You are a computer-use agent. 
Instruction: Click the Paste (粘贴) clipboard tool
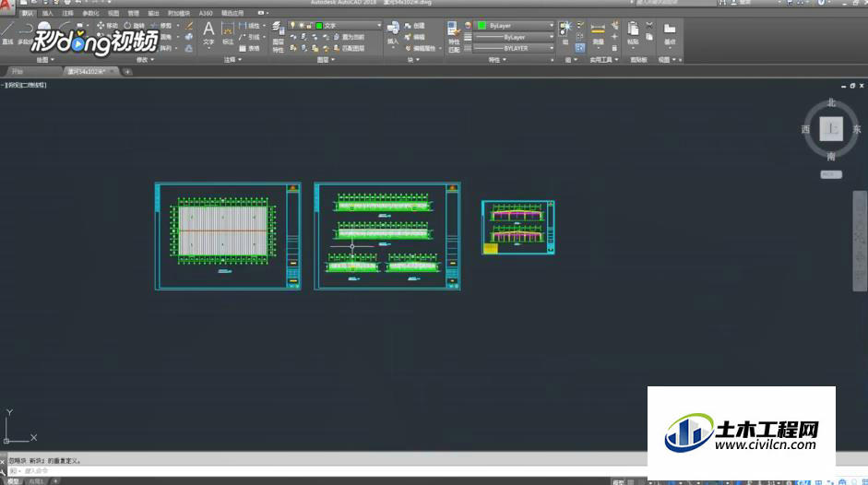pos(633,32)
